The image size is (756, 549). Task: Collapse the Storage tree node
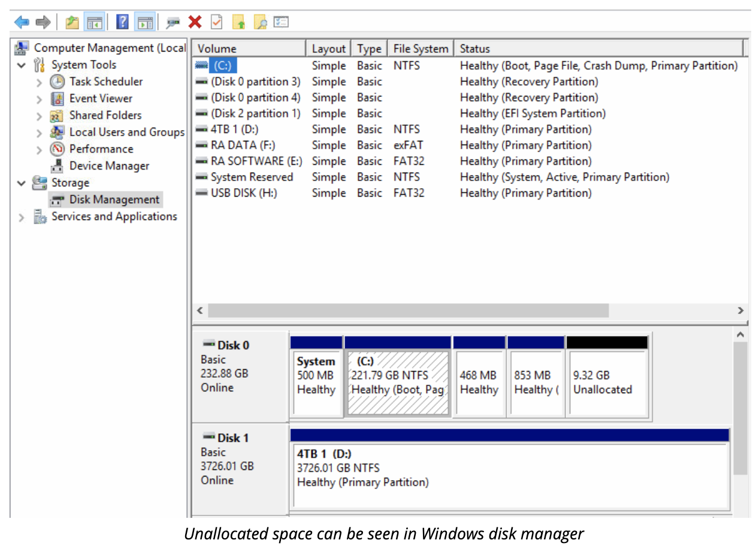pyautogui.click(x=22, y=183)
